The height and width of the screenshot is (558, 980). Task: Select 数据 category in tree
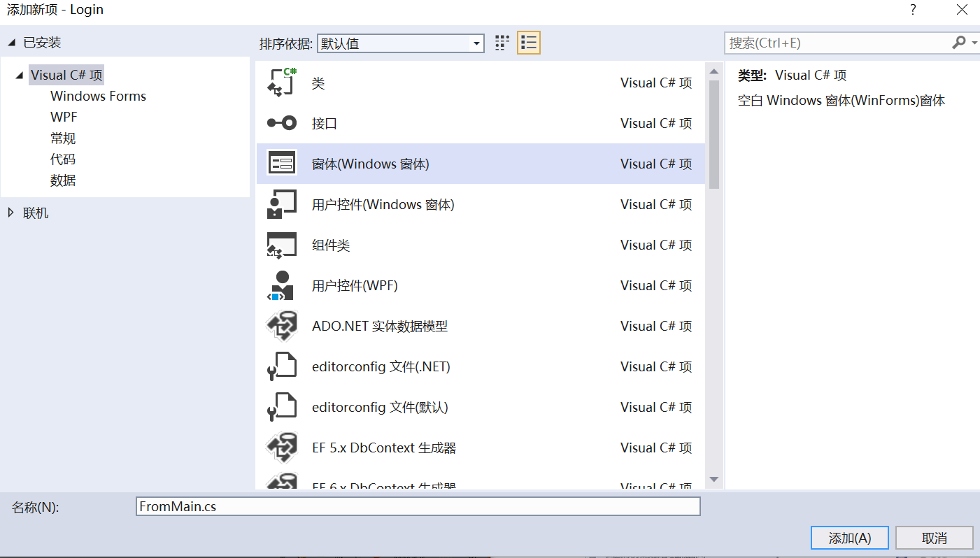pos(63,180)
